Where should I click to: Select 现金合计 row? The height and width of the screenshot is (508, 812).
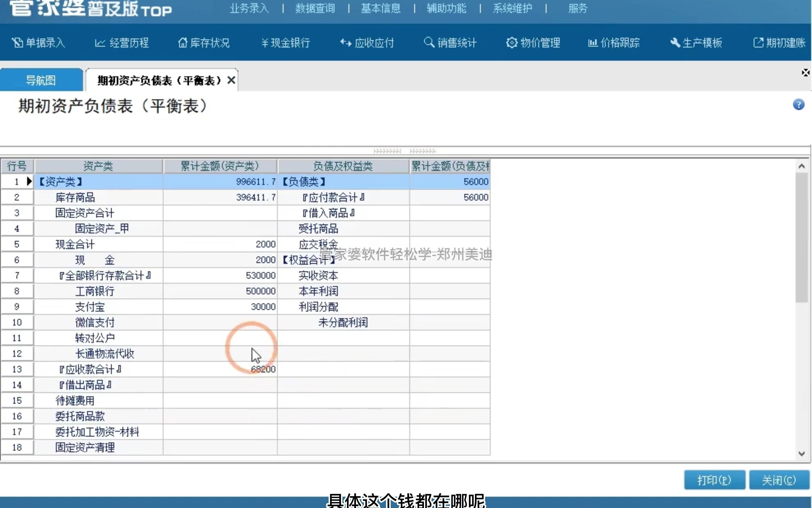point(98,244)
